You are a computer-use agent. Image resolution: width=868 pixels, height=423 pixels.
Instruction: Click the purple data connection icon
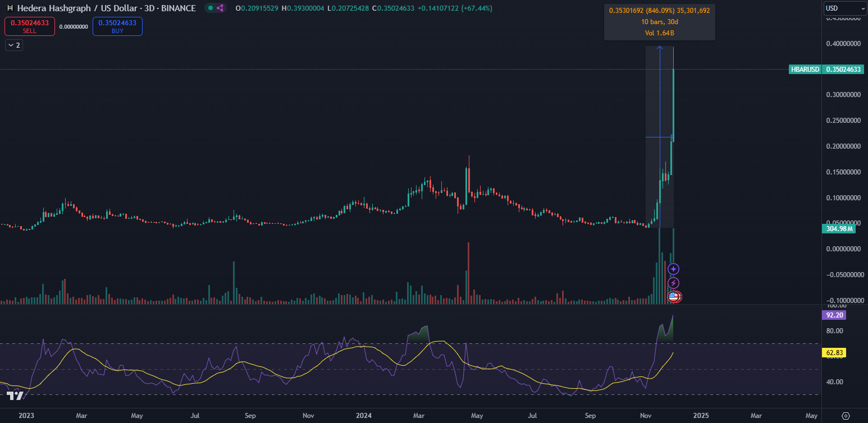pos(220,8)
